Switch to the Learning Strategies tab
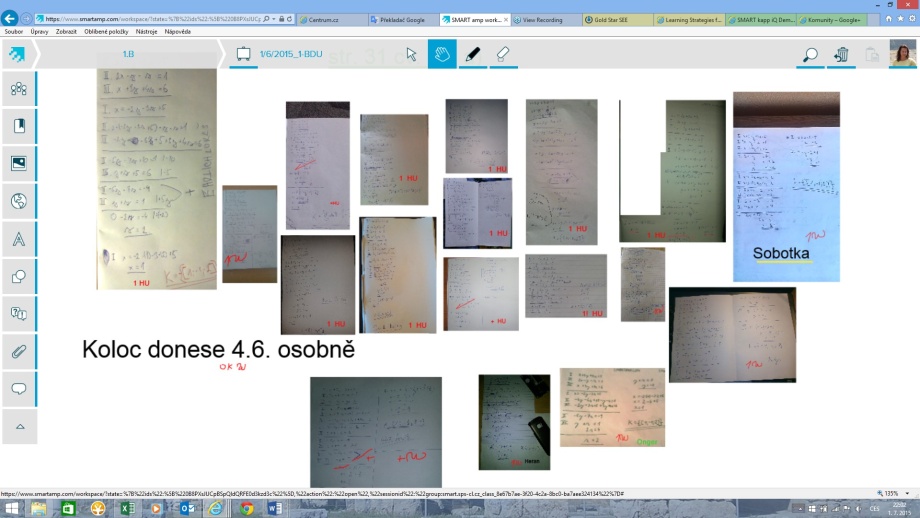The width and height of the screenshot is (920, 518). pos(689,19)
